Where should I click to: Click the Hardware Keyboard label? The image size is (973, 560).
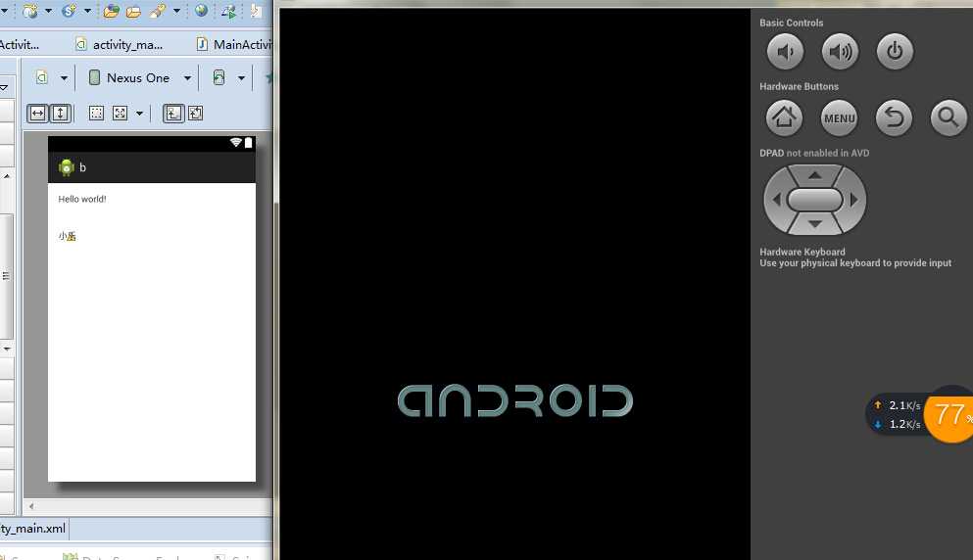click(803, 252)
